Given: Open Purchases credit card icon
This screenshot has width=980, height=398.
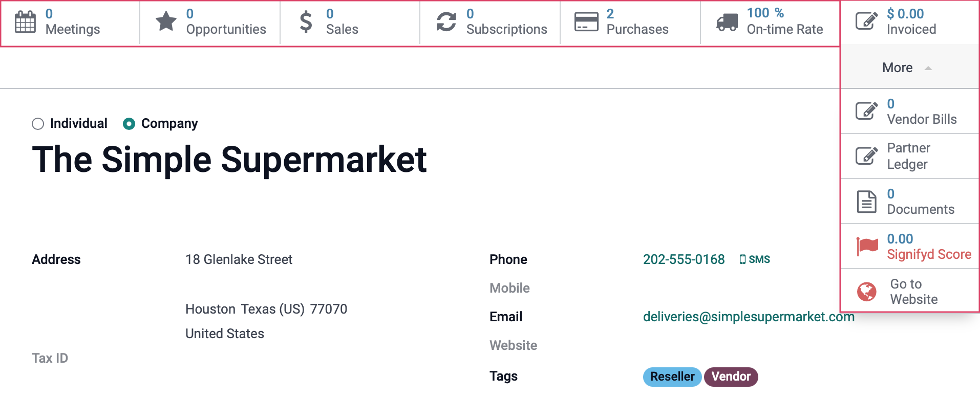Looking at the screenshot, I should coord(586,22).
